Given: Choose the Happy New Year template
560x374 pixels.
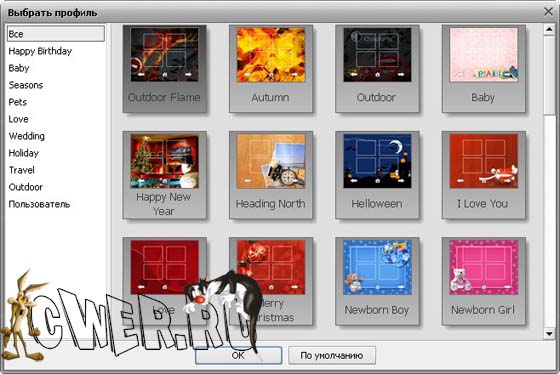Looking at the screenshot, I should click(164, 175).
